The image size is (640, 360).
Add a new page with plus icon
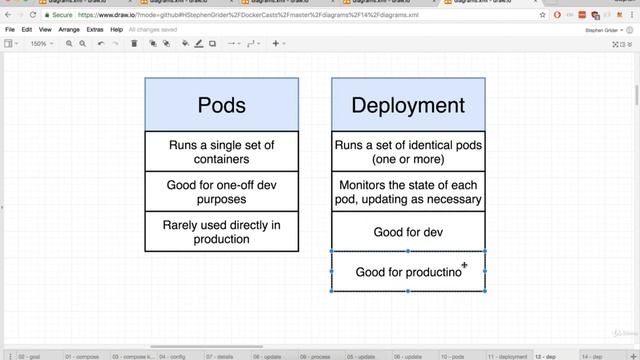tap(633, 356)
